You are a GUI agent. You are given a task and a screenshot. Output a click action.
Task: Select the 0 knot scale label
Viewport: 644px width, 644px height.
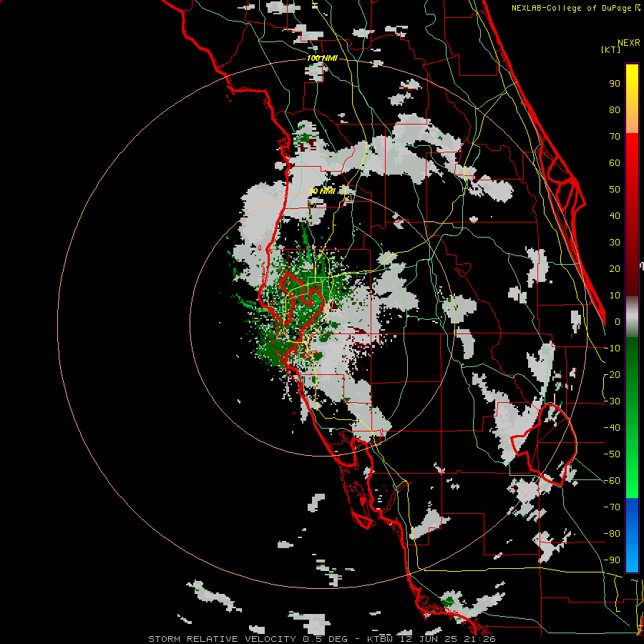pyautogui.click(x=618, y=322)
